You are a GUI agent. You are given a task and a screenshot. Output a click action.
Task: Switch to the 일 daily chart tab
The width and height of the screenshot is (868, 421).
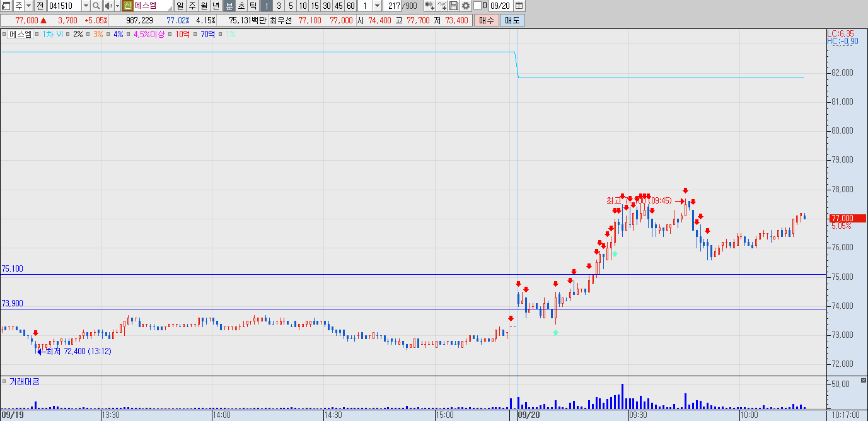(180, 6)
